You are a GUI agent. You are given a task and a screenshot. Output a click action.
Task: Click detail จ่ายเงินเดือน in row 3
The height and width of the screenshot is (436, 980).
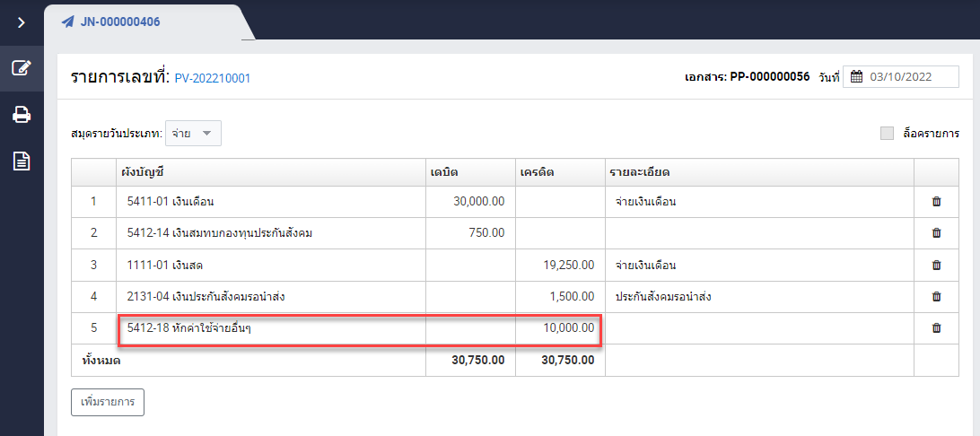(646, 265)
